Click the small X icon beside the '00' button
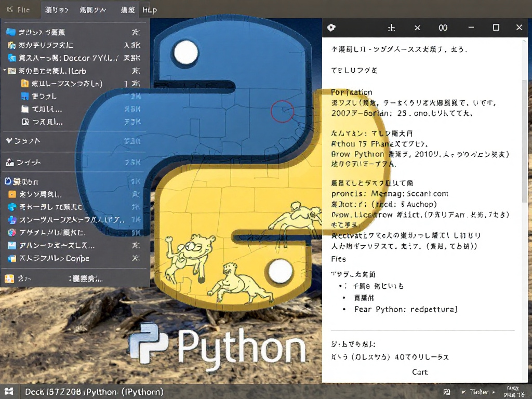Image resolution: width=532 pixels, height=399 pixels. pos(417,28)
